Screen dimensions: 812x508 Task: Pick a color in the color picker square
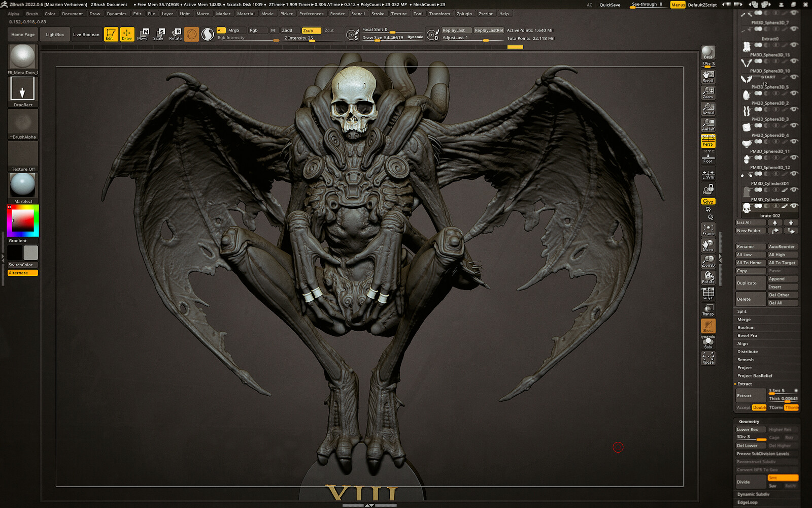(23, 220)
